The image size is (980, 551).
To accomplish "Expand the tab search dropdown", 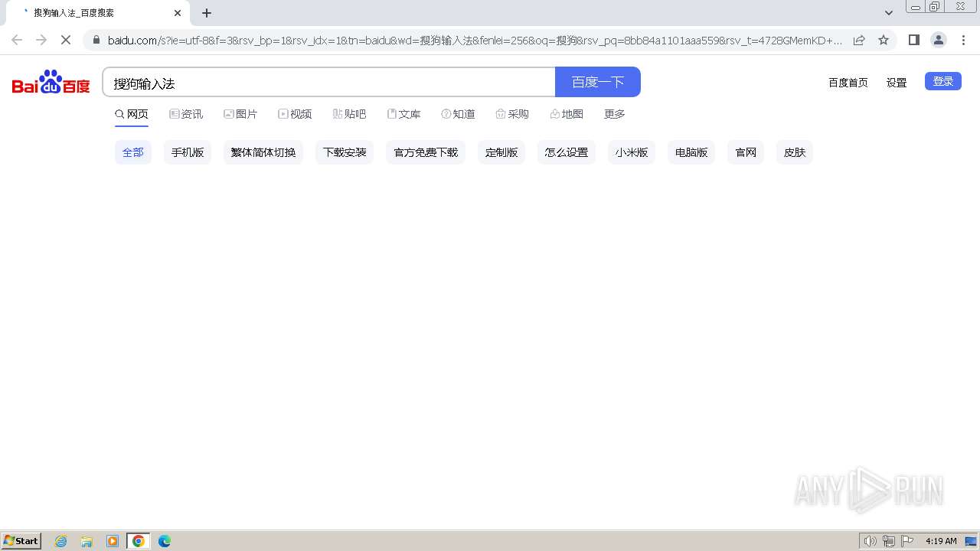I will click(x=888, y=13).
